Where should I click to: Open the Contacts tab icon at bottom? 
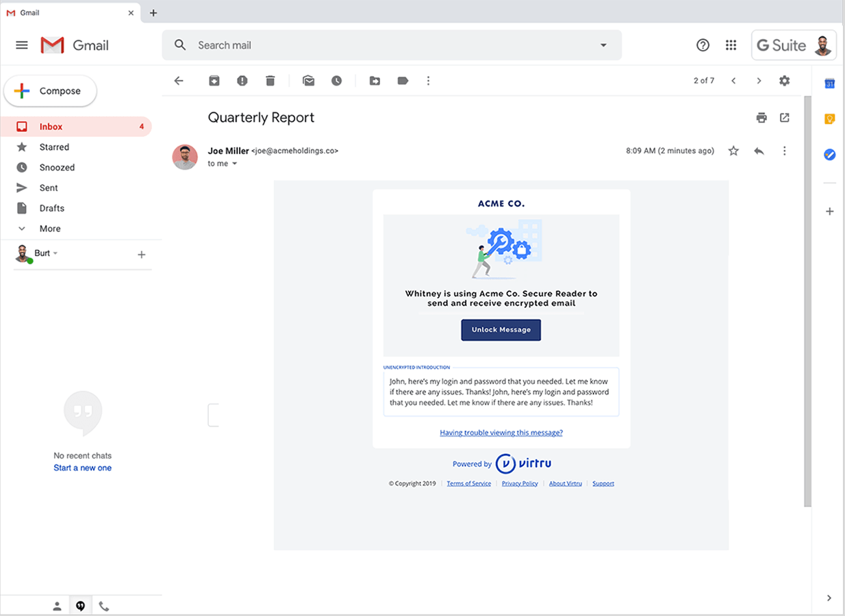coord(58,606)
